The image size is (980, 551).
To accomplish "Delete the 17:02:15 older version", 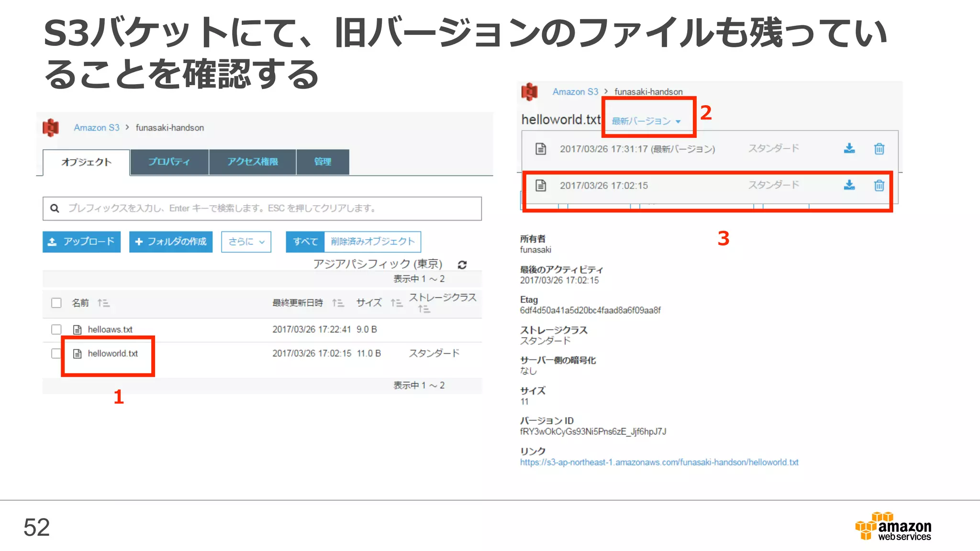I will (879, 185).
